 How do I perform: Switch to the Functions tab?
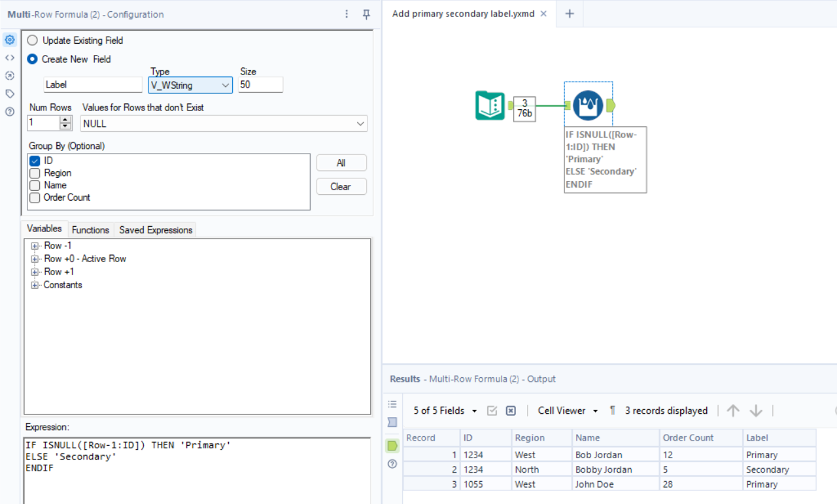90,229
